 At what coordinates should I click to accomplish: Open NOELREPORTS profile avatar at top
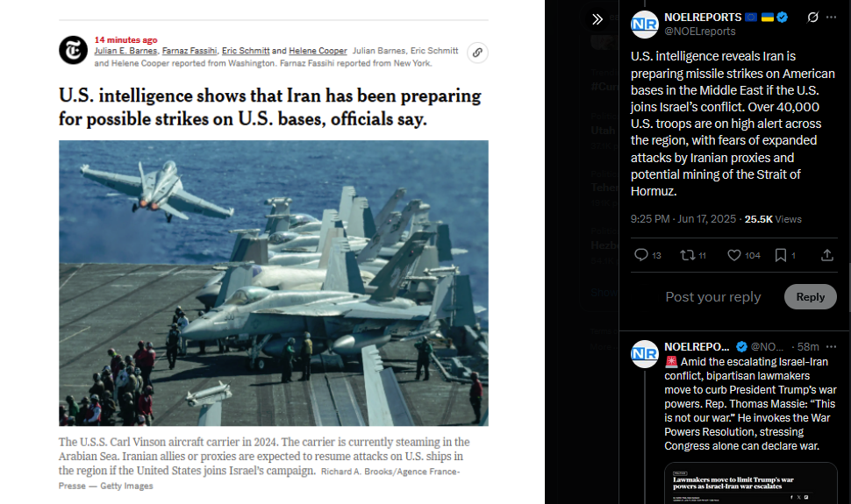point(644,24)
